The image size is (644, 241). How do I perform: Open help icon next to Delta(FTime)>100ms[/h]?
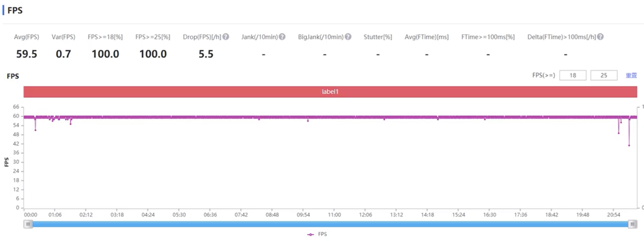[600, 37]
